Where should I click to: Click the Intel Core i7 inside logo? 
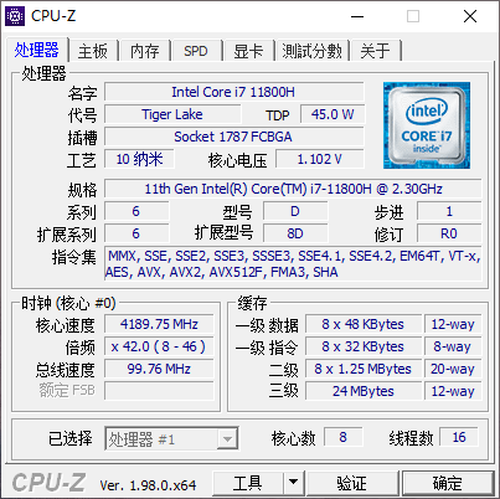pos(426,125)
